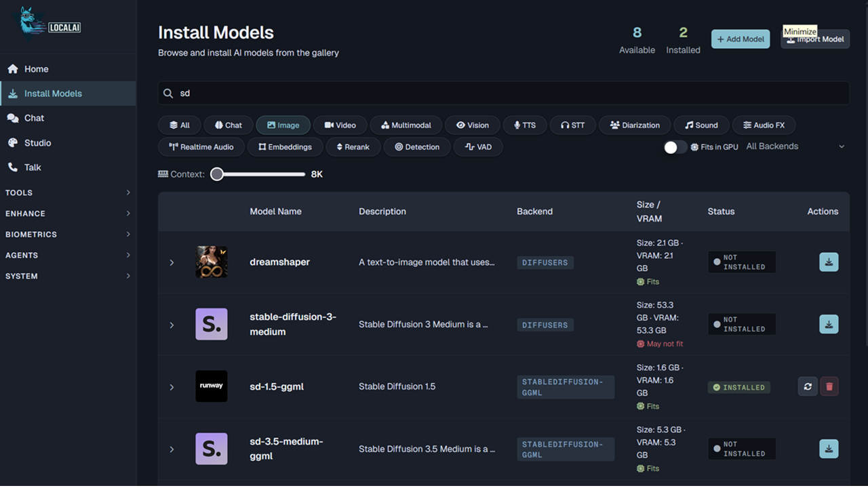Click the STABLEDIFFUSION-GGML badge for sd-1.5-ggml
Viewport: 868px width, 488px height.
[566, 387]
